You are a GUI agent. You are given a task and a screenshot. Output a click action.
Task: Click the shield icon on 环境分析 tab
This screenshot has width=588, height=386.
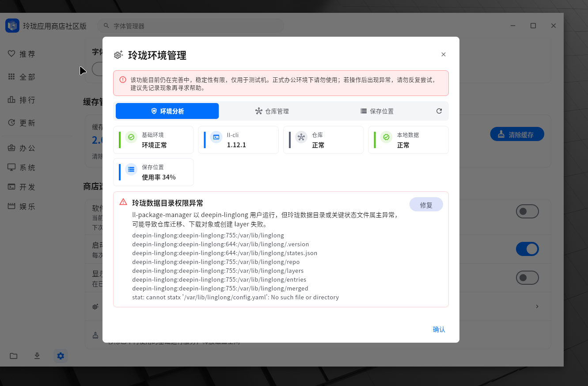coord(154,111)
